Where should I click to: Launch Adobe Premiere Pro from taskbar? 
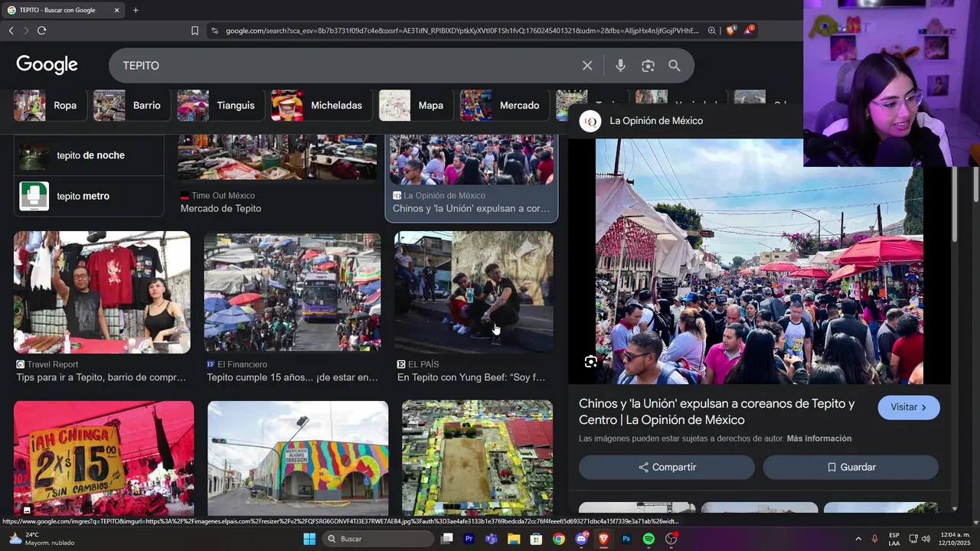469,539
